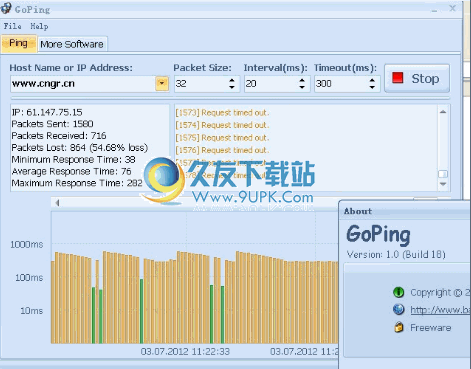Select log entry 1573 Request timed out
Viewport: 471px width, 369px height.
point(222,113)
